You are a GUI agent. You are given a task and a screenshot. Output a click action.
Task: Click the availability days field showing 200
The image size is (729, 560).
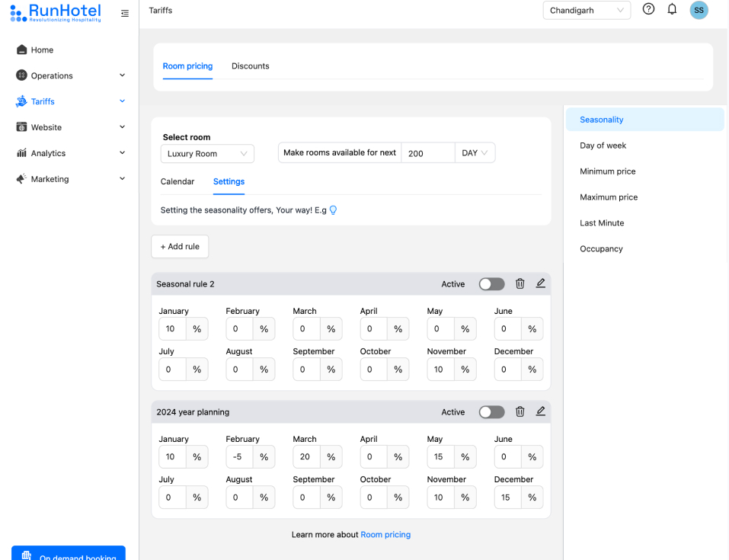428,153
